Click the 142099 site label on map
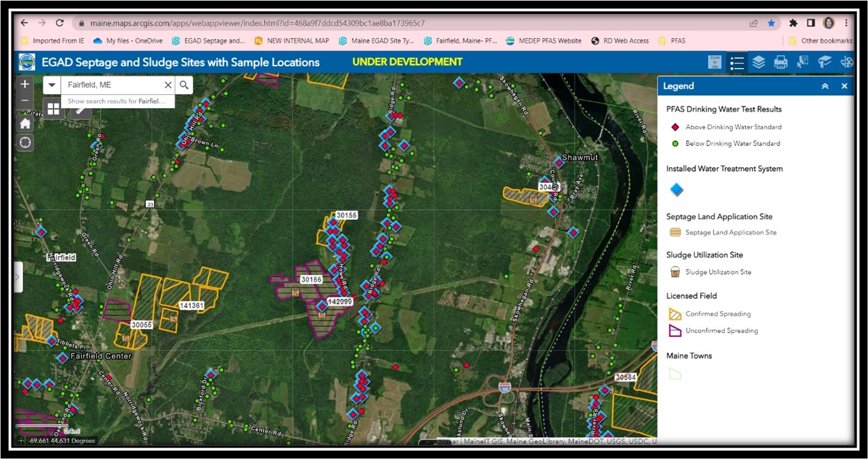Screen dimensions: 868x459 (339, 301)
